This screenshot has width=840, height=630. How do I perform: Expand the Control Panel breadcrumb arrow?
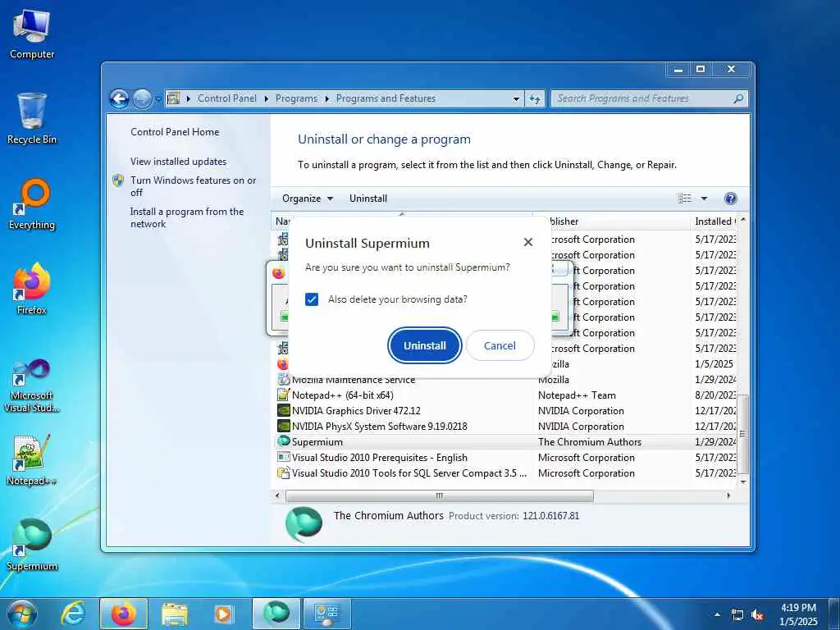267,98
